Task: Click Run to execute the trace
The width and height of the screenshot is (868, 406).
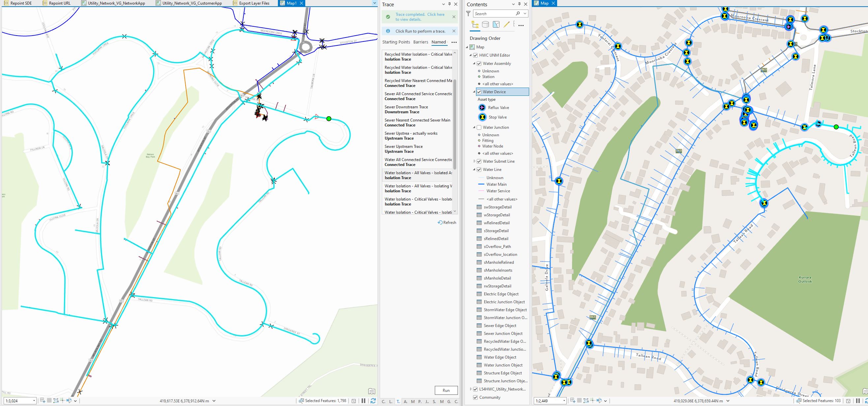Action: (x=446, y=391)
